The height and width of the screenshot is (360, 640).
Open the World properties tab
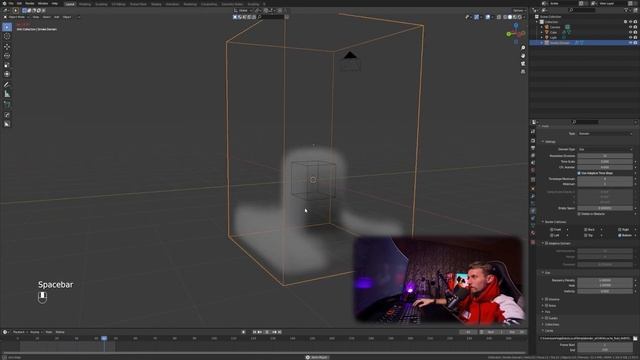pyautogui.click(x=533, y=170)
